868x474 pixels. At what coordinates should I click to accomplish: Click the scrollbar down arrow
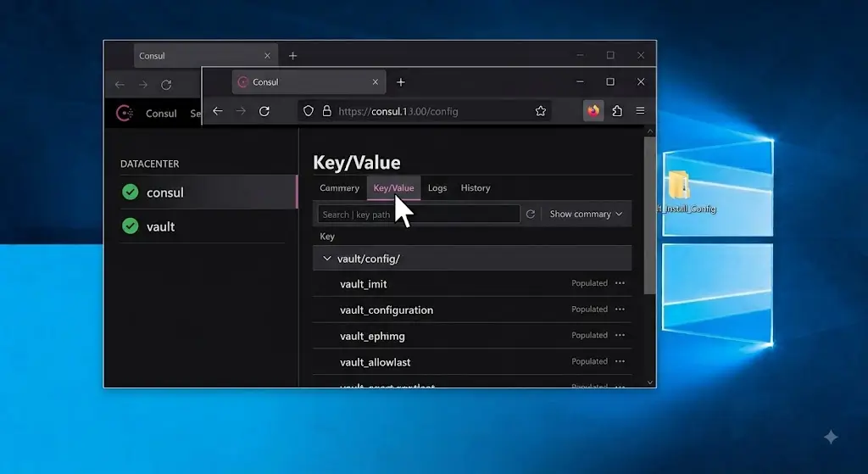pos(650,382)
